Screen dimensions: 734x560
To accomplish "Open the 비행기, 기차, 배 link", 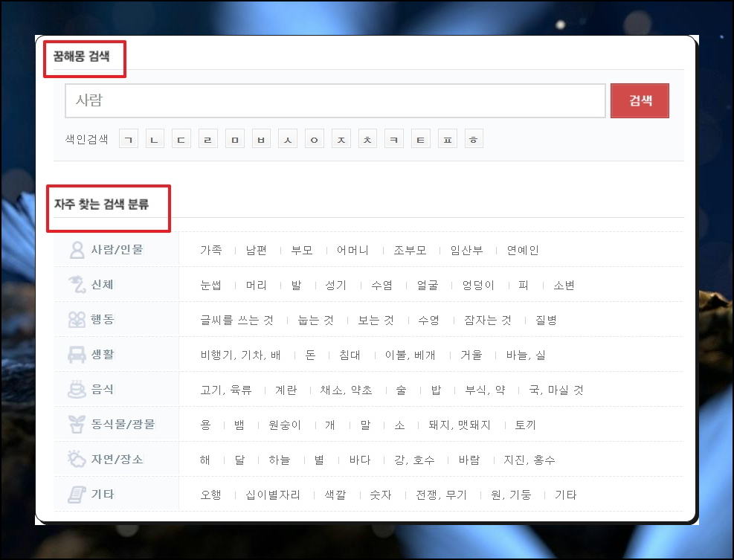I will point(241,355).
